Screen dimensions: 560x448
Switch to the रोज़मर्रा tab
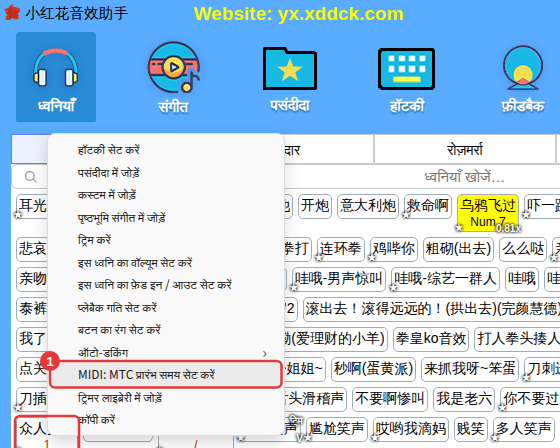point(465,149)
